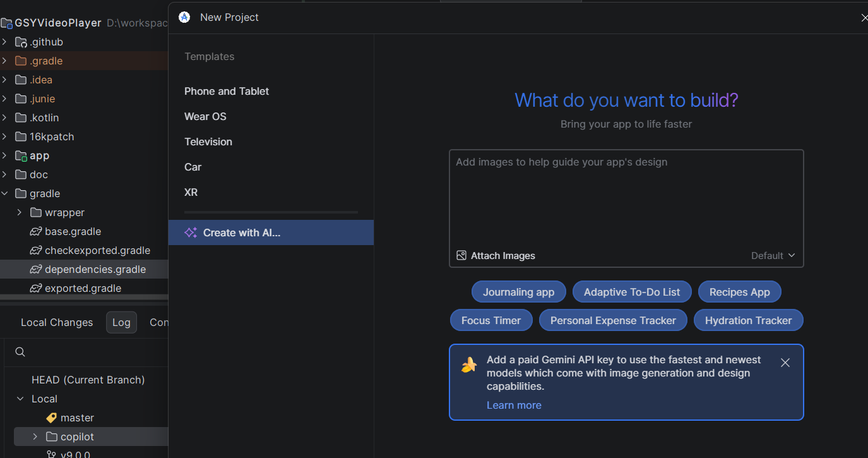
Task: Expand the .github folder
Action: (4, 42)
